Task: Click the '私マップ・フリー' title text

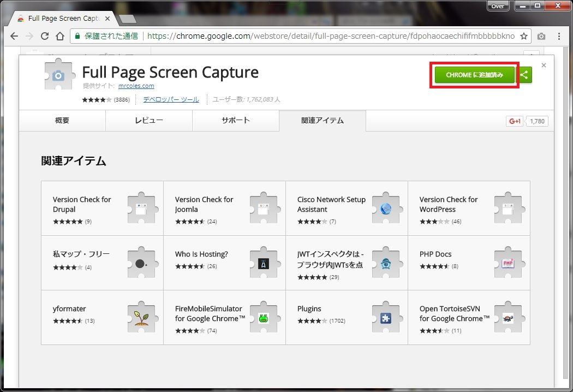Action: click(81, 254)
